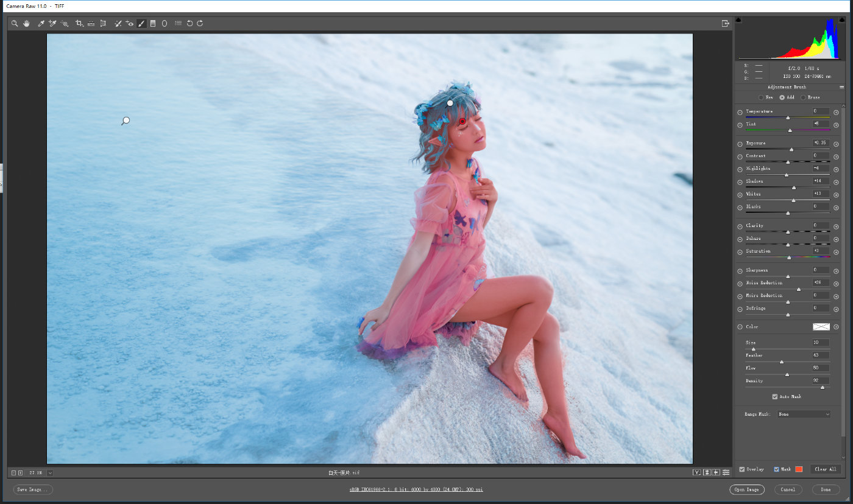Select the Straighten tool
This screenshot has width=853, height=504.
pos(91,24)
